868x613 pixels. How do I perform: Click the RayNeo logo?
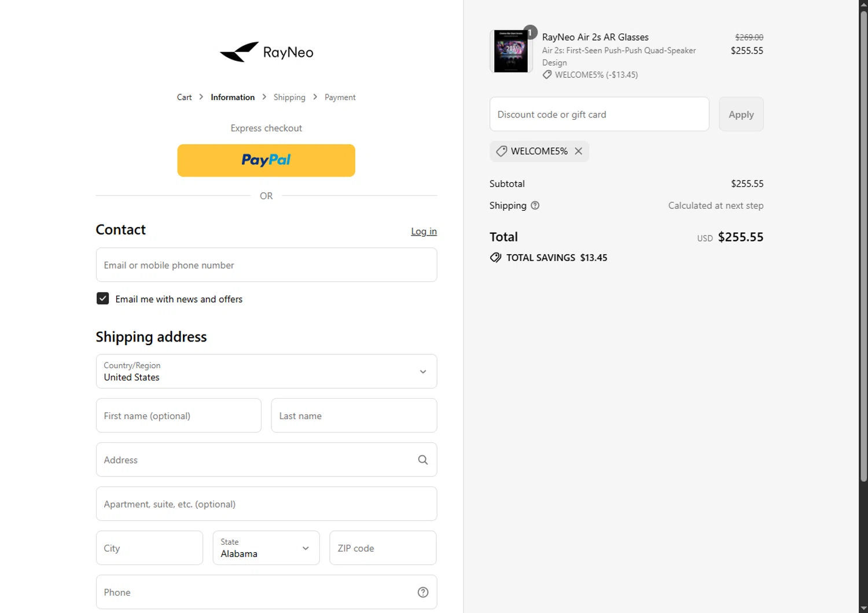(266, 52)
